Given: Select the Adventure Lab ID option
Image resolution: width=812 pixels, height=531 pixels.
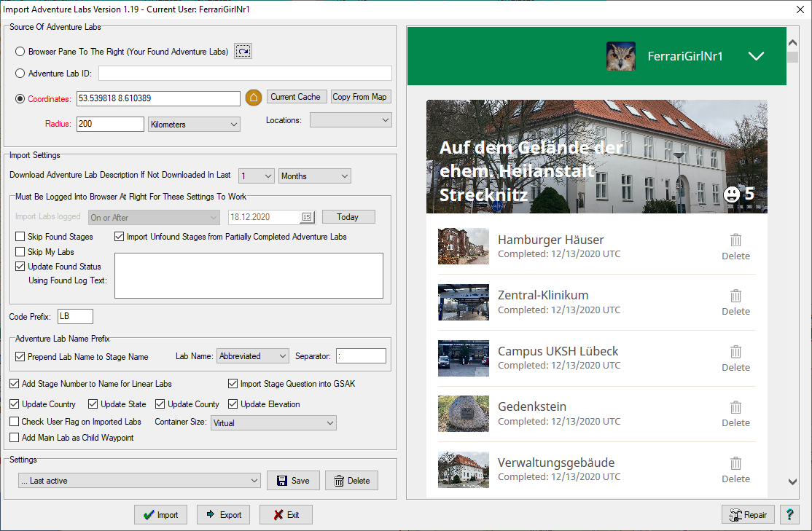Looking at the screenshot, I should 20,73.
